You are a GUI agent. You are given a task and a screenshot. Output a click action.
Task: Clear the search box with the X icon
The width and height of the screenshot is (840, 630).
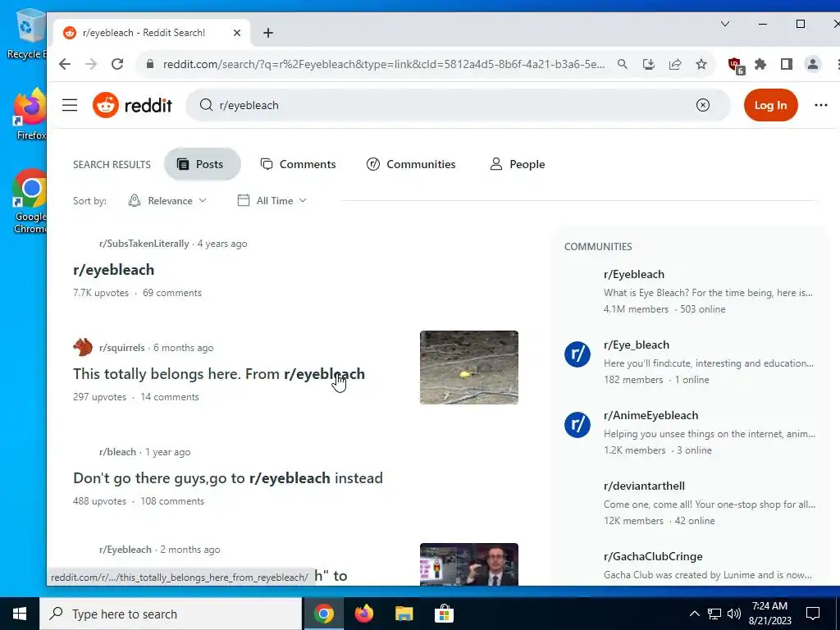(702, 105)
